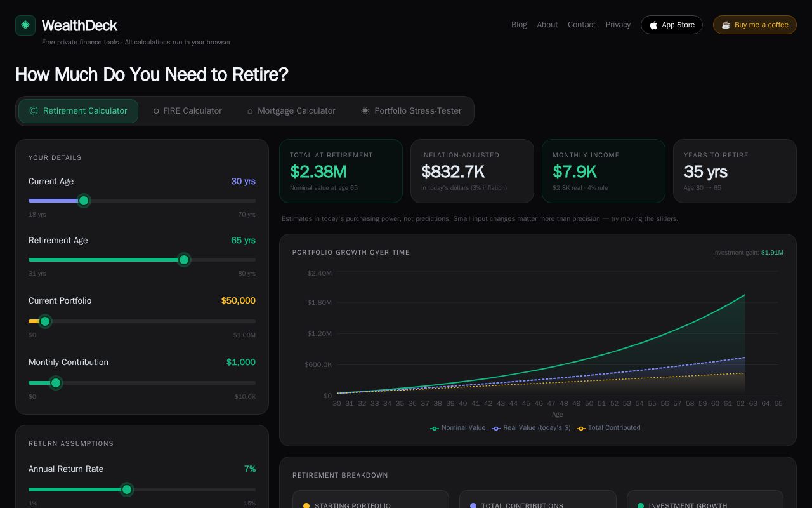812x508 pixels.
Task: Click the FIRE Calculator hexagon icon
Action: (x=156, y=111)
